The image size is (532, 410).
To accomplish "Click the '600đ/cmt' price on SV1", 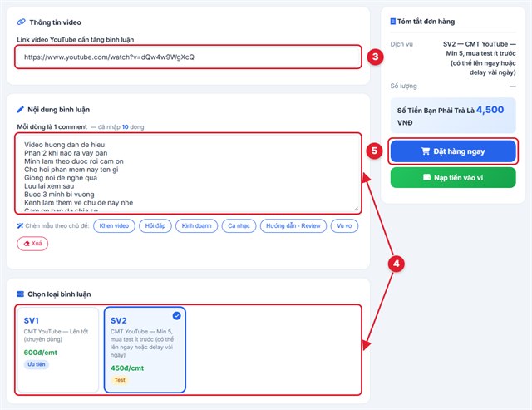I will [x=41, y=353].
